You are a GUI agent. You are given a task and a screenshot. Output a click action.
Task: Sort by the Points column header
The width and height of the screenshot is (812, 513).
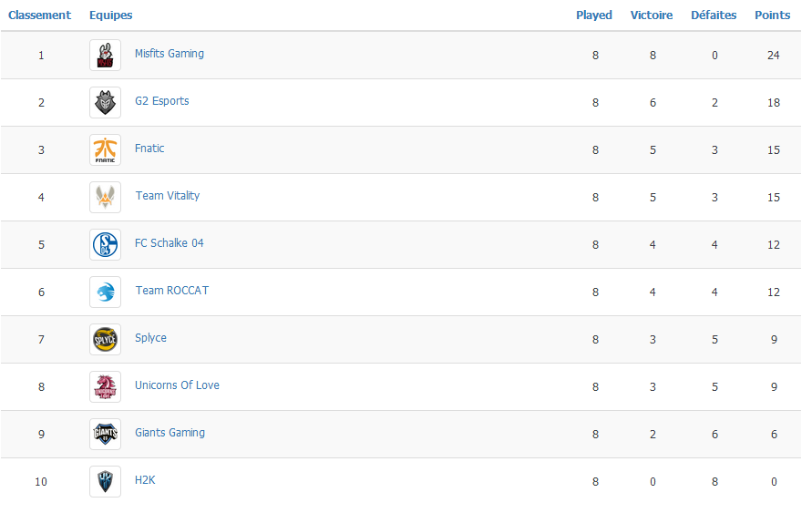click(772, 15)
